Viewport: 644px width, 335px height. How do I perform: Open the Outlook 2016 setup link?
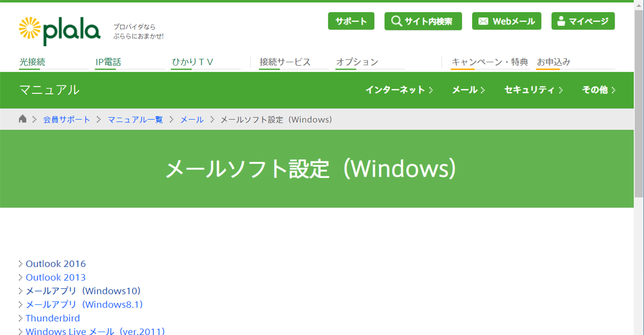56,264
